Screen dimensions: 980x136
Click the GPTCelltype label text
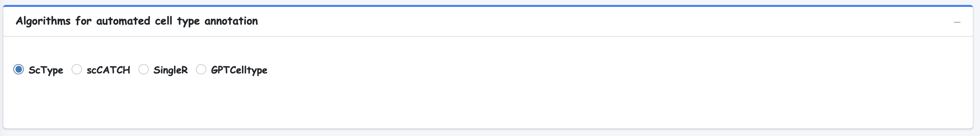click(x=239, y=70)
